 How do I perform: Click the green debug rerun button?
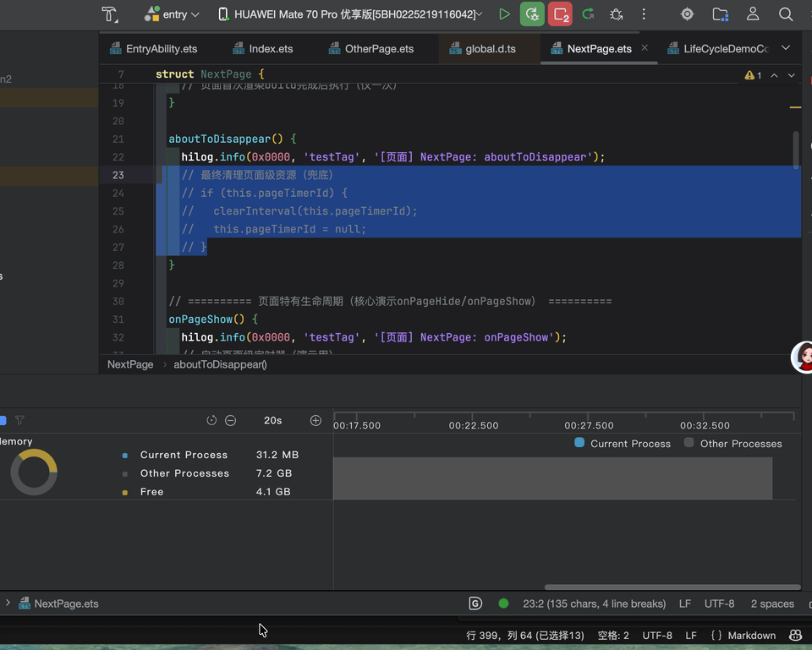point(532,14)
